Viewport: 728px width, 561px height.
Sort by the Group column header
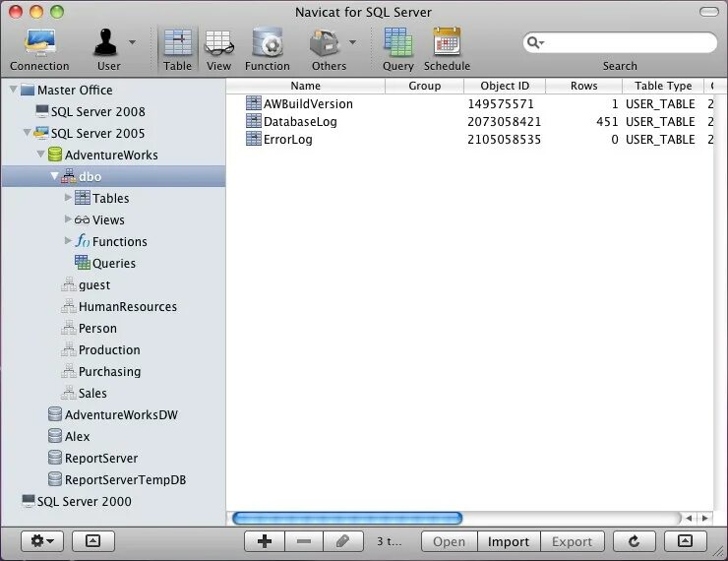[424, 86]
